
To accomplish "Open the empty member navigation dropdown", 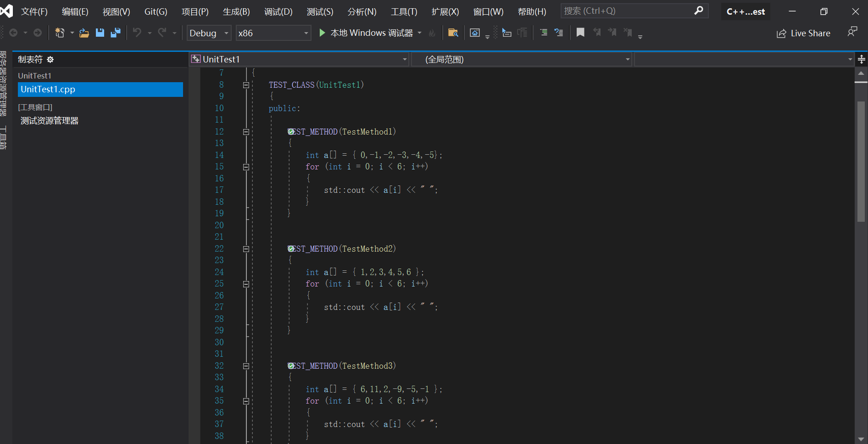I will (x=744, y=59).
